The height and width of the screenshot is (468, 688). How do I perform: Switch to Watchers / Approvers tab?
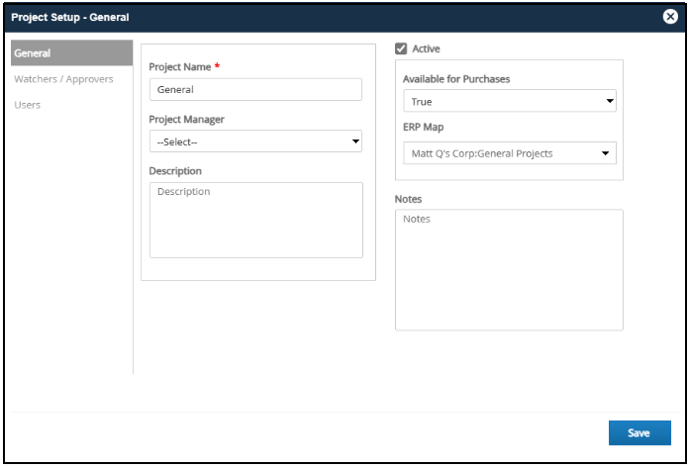[x=64, y=79]
